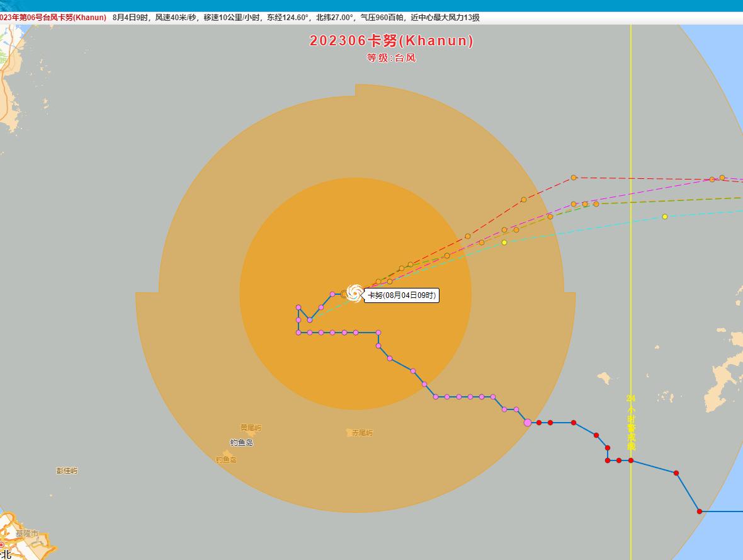The width and height of the screenshot is (743, 560).
Task: Click the orange-colored 钓鱼岛 label
Action: [x=226, y=459]
